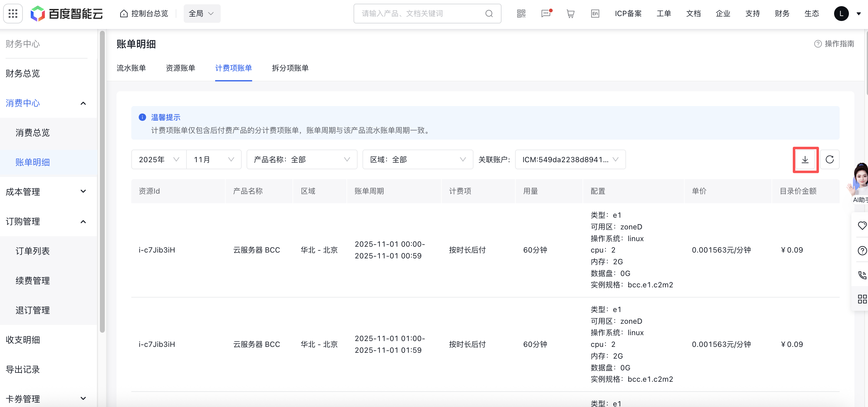Click the refresh icon next to download

coord(830,160)
